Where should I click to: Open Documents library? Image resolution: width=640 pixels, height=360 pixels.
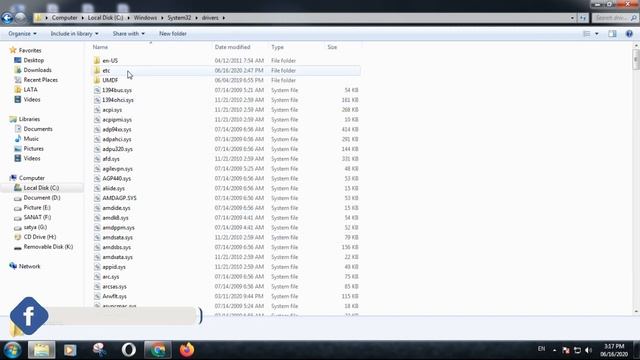point(38,129)
